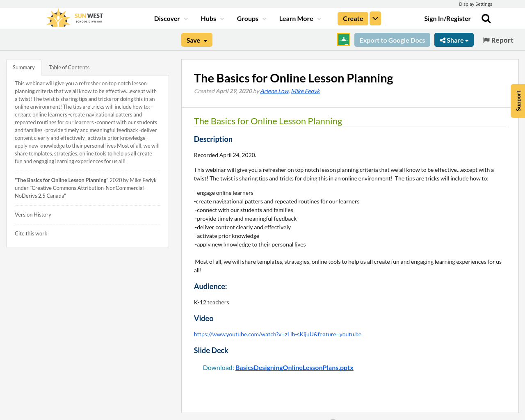The width and height of the screenshot is (525, 420).
Task: Open the Groups menu
Action: 251,18
